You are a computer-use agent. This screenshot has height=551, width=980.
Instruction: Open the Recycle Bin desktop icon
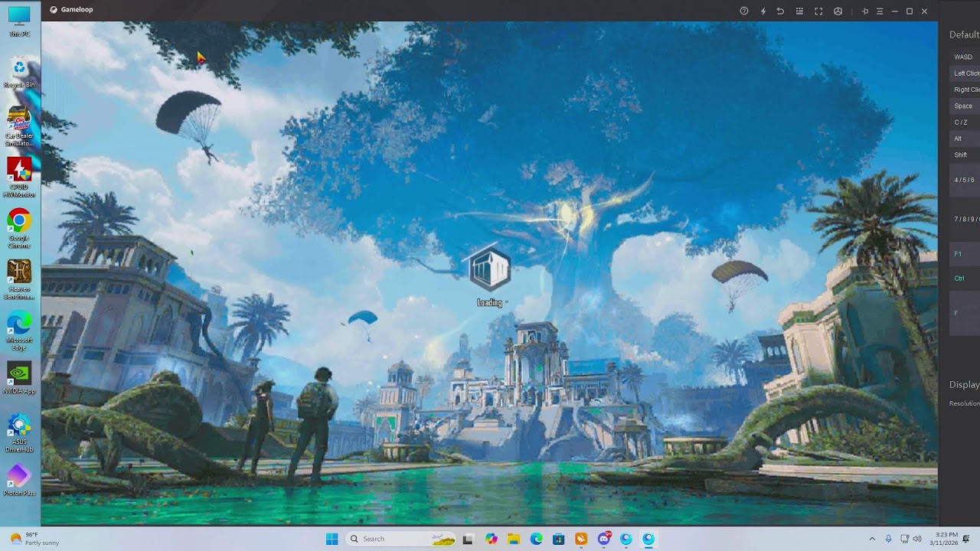[19, 73]
